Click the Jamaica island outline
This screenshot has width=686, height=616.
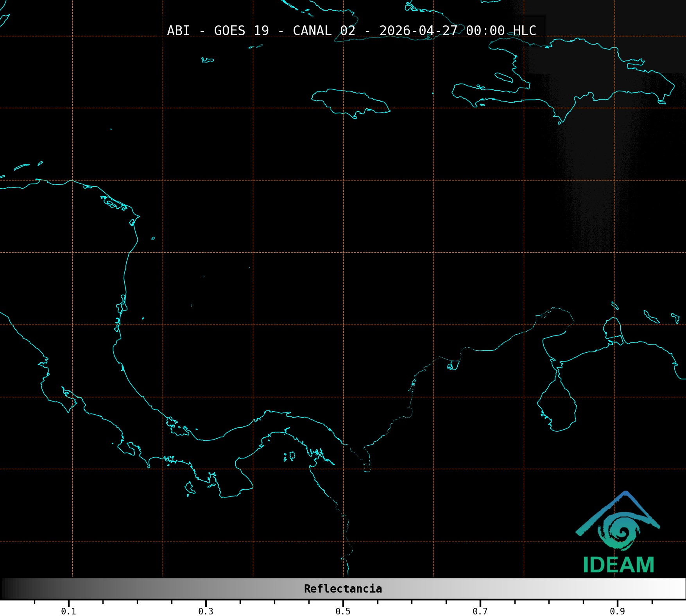351,102
